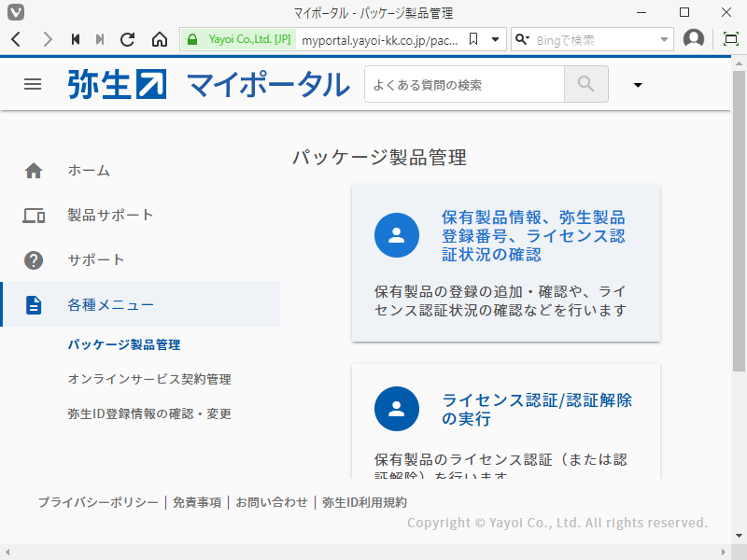
Task: Click the 保有製品の登録の追加・確認 description text
Action: (500, 301)
